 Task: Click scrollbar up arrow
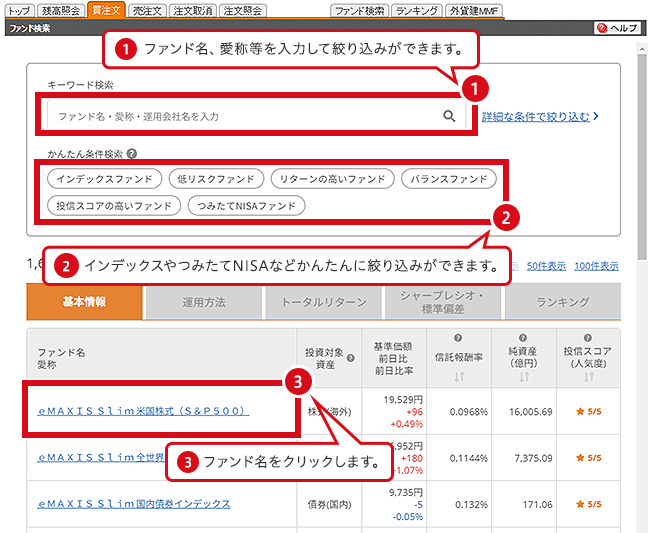(641, 49)
